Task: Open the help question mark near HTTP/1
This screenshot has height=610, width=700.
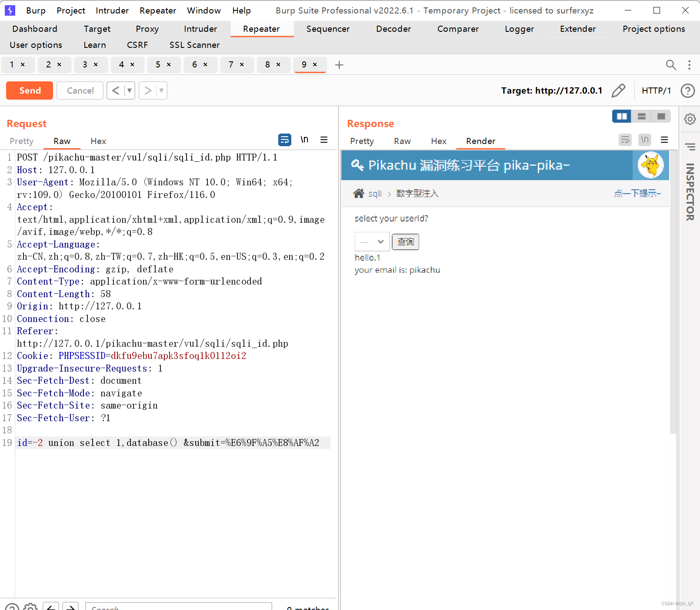Action: pos(687,90)
